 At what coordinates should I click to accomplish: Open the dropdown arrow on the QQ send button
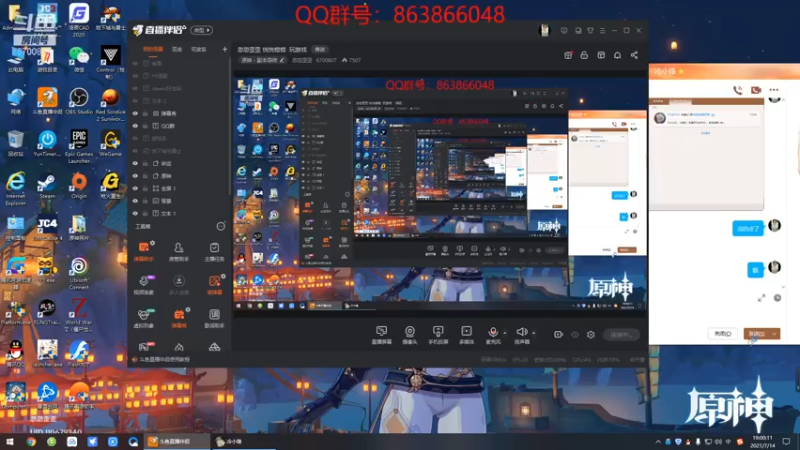(774, 334)
